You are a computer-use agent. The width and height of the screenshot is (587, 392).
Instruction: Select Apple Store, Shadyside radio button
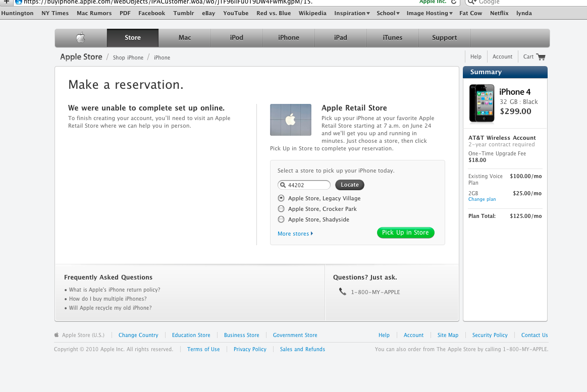[281, 219]
